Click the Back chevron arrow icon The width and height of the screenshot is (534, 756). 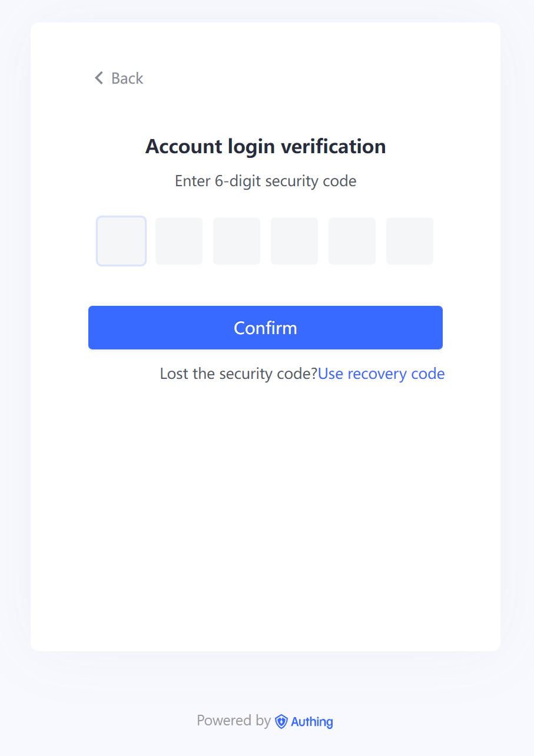click(x=99, y=78)
